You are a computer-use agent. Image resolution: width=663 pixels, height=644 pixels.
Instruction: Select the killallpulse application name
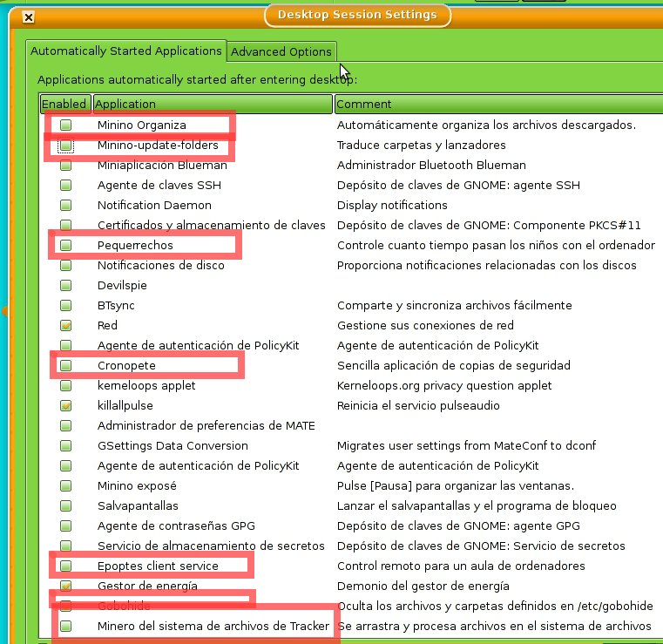click(x=125, y=405)
